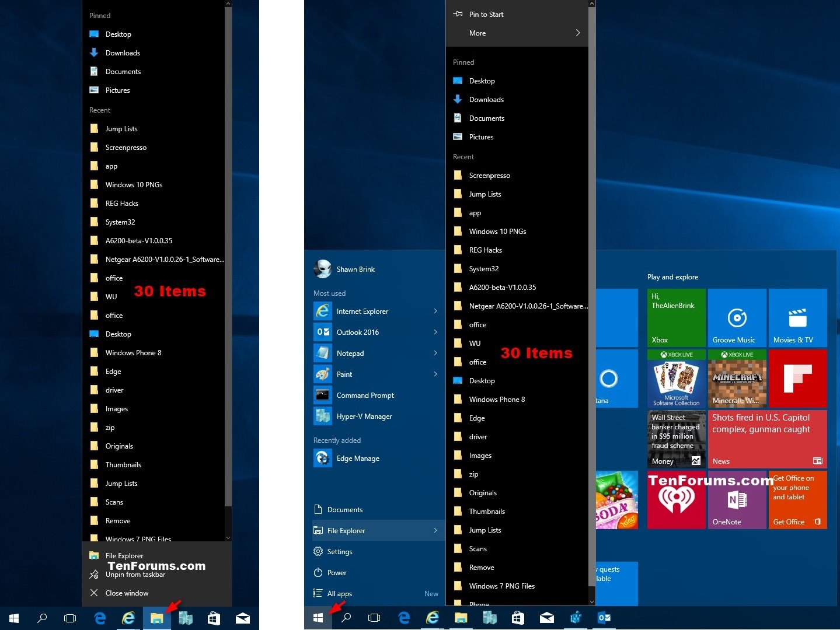
Task: Click right jump list scrollbar up arrow
Action: tap(592, 3)
